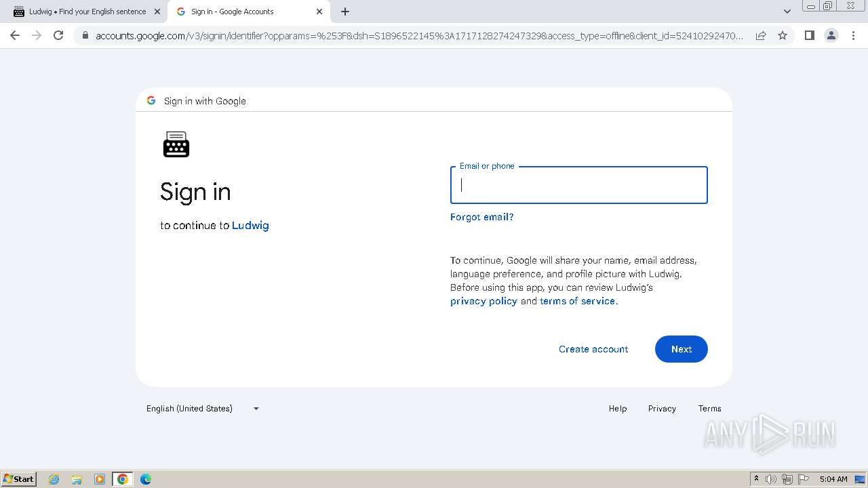This screenshot has width=868, height=488.
Task: Open the media player taskbar icon
Action: [100, 479]
